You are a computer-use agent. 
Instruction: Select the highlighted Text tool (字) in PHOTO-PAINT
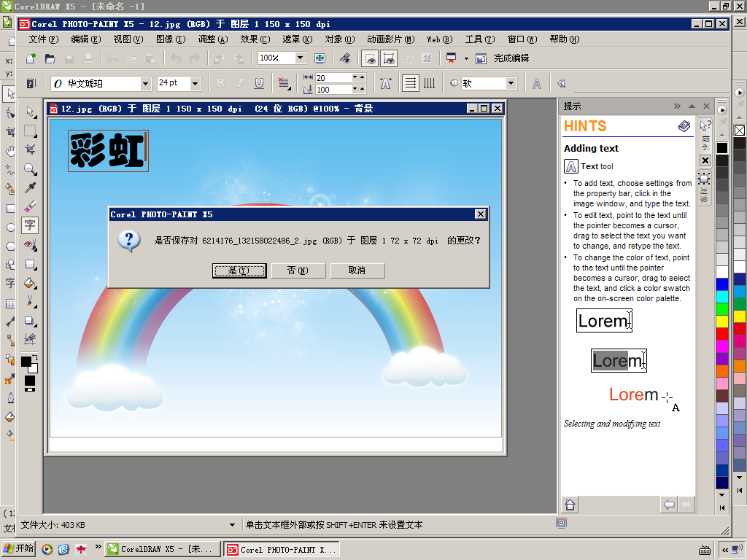click(x=30, y=225)
